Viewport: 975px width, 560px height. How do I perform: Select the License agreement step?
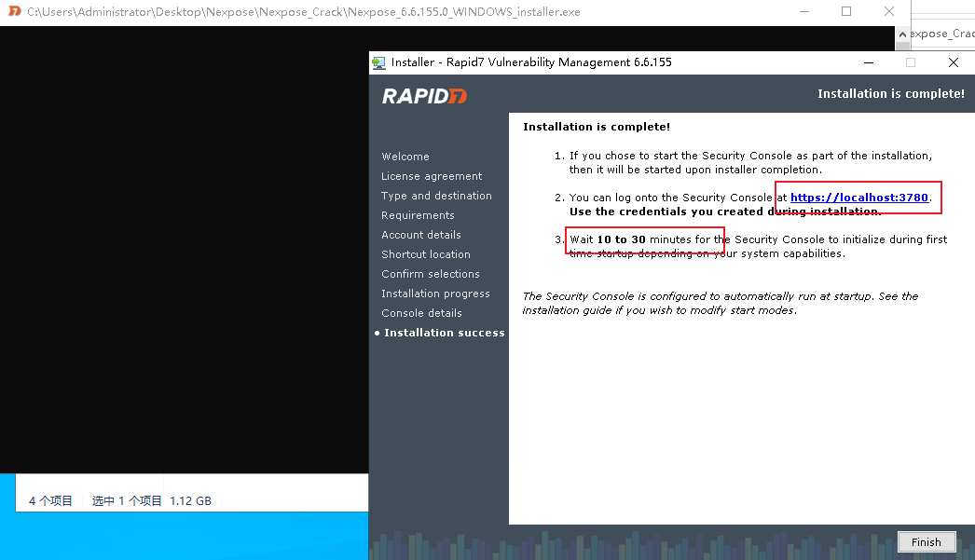click(x=432, y=176)
